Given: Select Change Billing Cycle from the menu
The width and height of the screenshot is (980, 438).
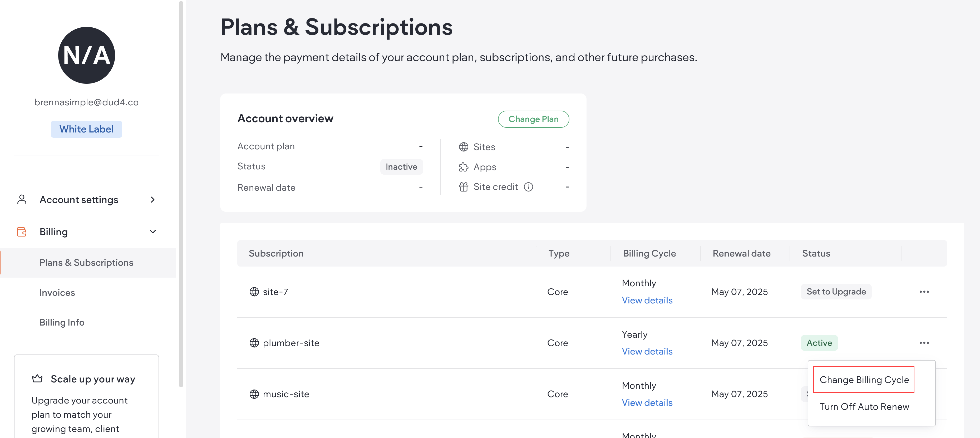Looking at the screenshot, I should coord(864,380).
